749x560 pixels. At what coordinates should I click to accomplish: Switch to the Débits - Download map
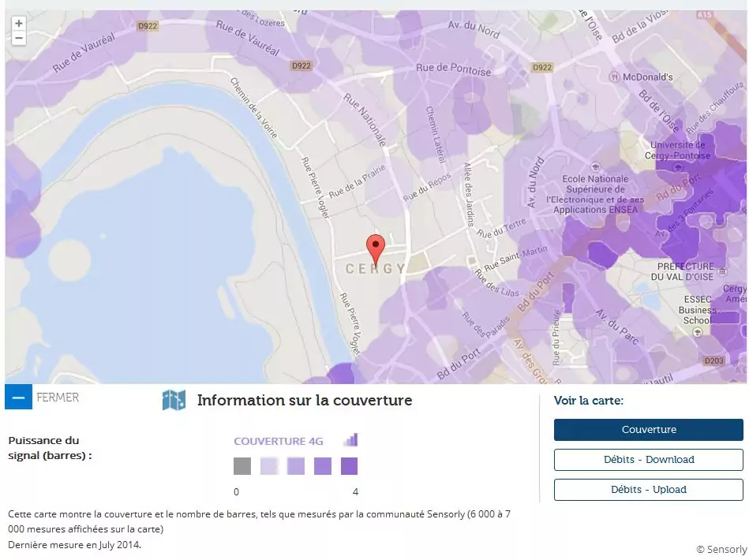(x=649, y=460)
